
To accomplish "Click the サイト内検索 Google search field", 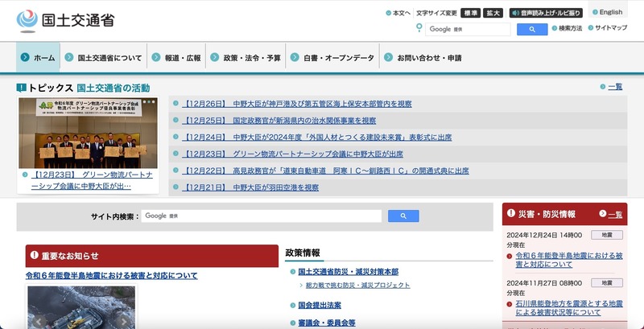I will pos(263,216).
